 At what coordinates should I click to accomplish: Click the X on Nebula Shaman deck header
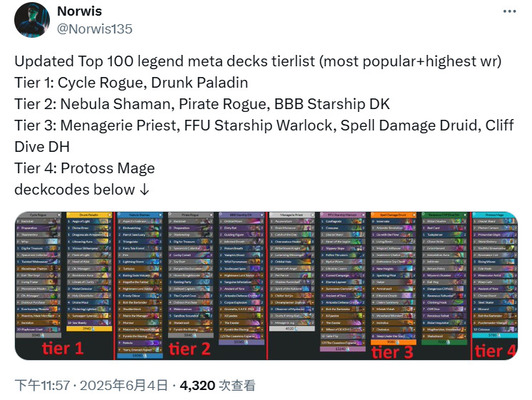(x=160, y=215)
